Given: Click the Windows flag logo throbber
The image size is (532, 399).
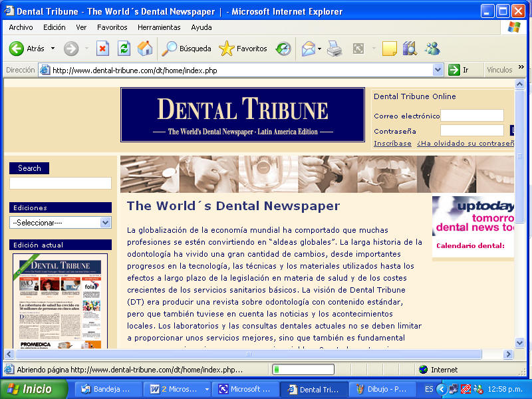Looking at the screenshot, I should [x=514, y=27].
